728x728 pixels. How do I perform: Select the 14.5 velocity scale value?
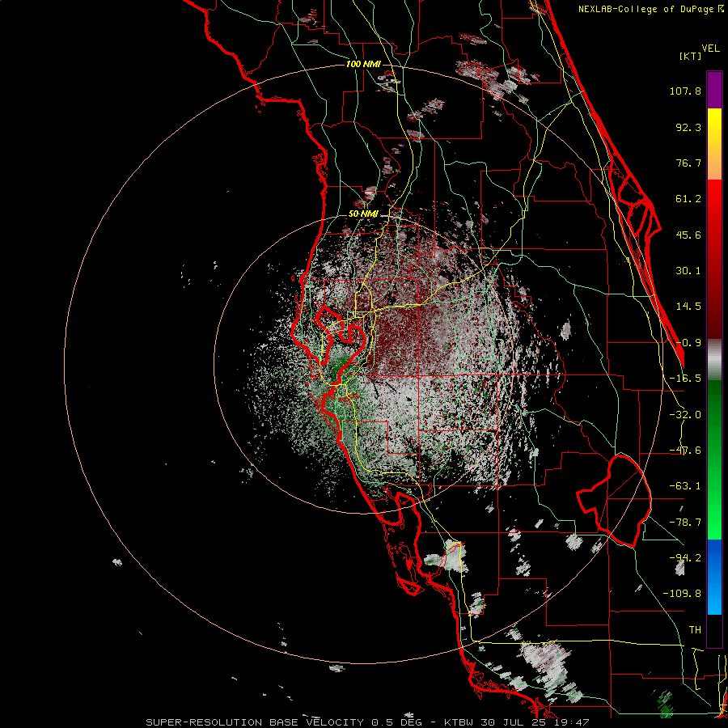[688, 307]
